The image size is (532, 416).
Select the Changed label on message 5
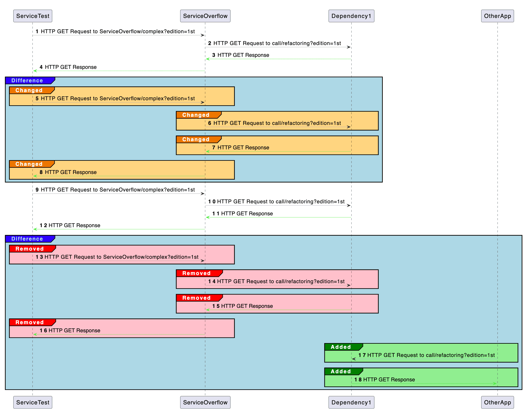(x=29, y=90)
